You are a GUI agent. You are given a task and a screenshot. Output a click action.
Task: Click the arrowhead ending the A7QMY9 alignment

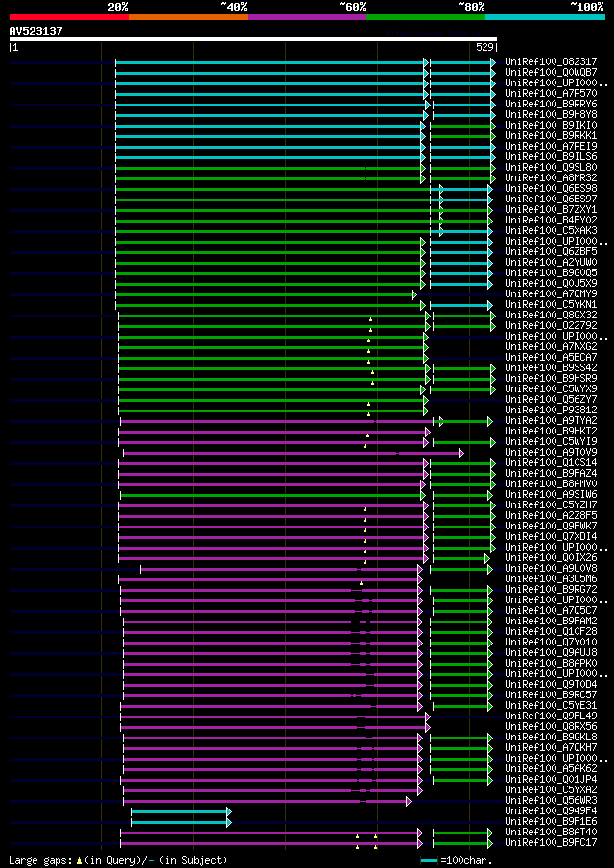tap(414, 295)
